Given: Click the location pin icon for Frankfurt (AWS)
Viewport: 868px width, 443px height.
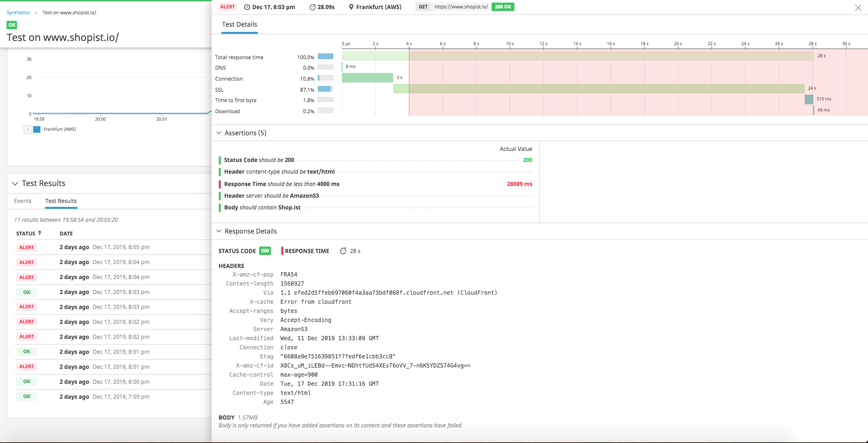Looking at the screenshot, I should pos(351,7).
